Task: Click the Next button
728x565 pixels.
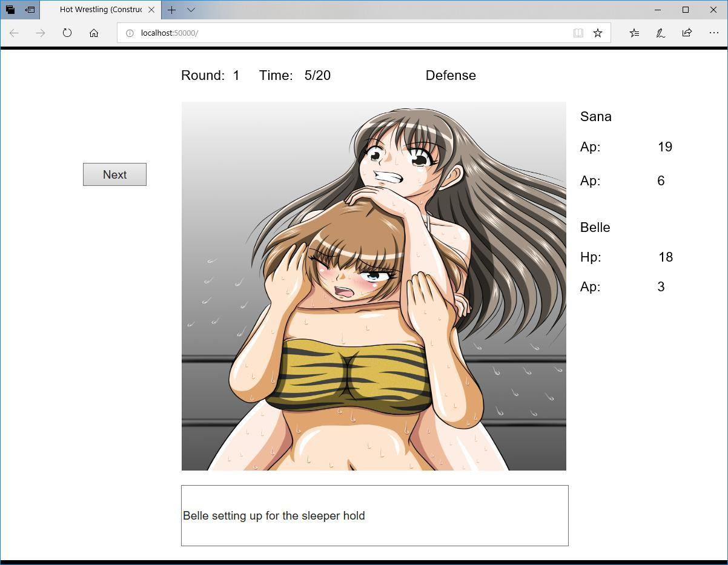Action: point(114,174)
